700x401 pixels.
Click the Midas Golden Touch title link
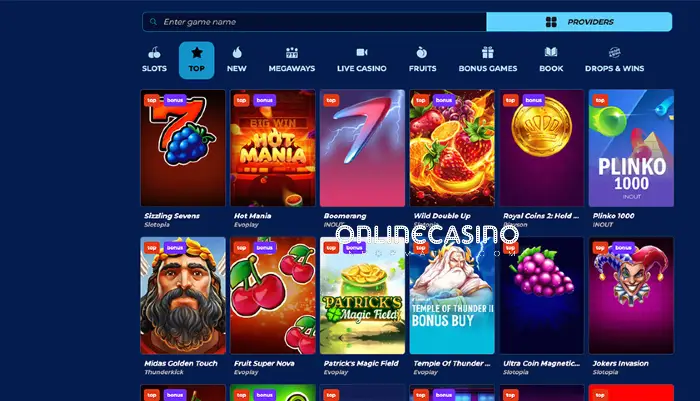(181, 363)
